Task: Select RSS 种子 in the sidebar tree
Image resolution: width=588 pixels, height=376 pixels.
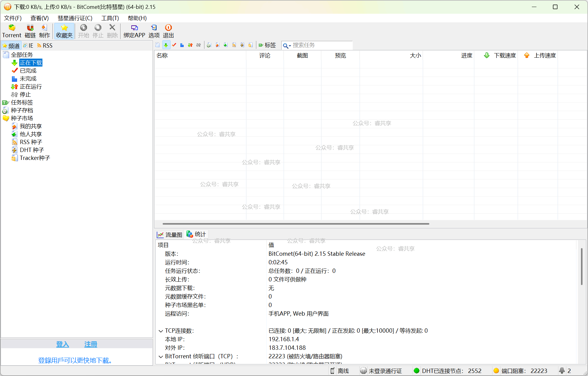Action: pyautogui.click(x=31, y=142)
